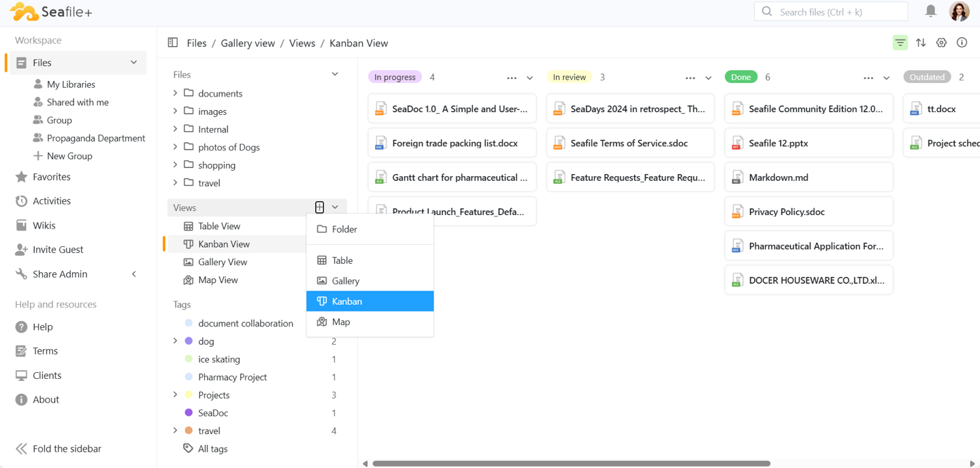
Task: Open My Libraries
Action: coord(71,84)
